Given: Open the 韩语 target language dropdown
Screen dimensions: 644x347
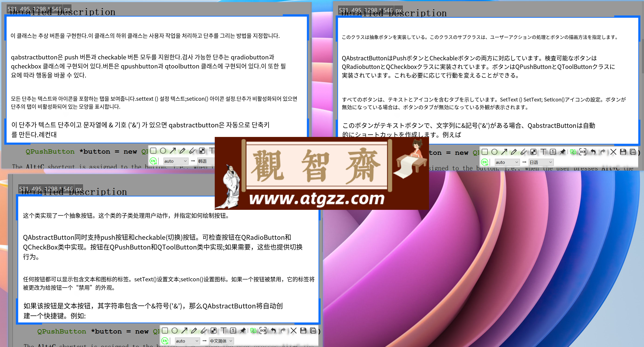Looking at the screenshot, I should pyautogui.click(x=206, y=161).
